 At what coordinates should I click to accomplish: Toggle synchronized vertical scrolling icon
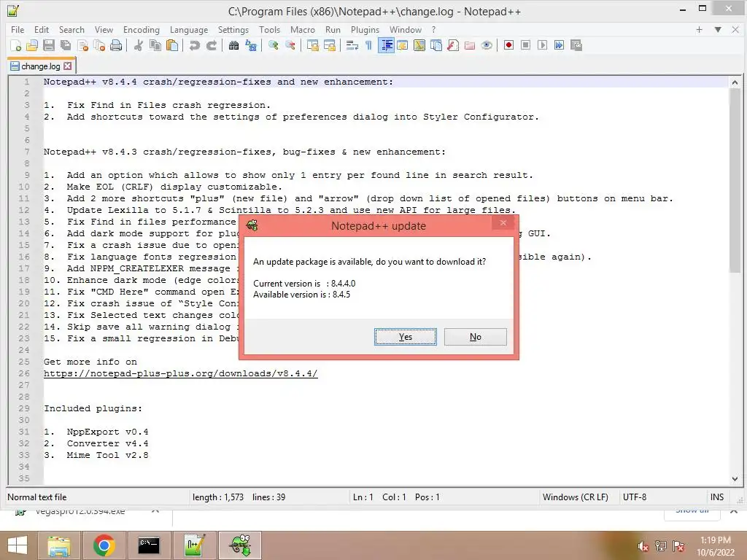pos(312,45)
